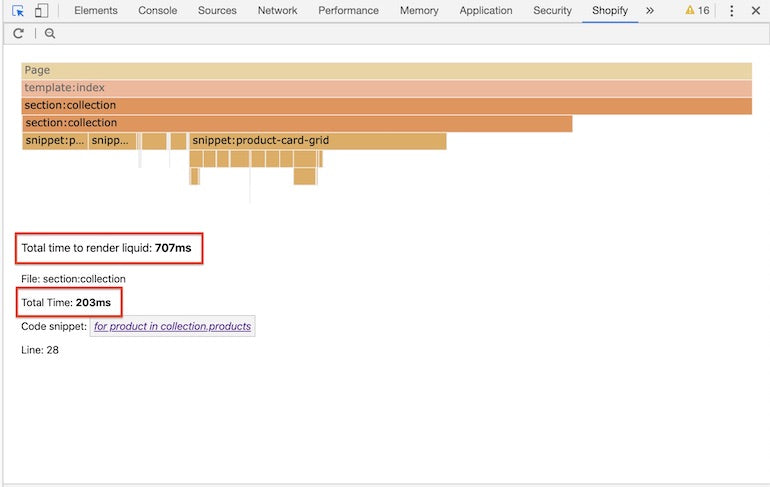Select the shorter second section:collection bar
The width and height of the screenshot is (770, 487).
pyautogui.click(x=297, y=123)
